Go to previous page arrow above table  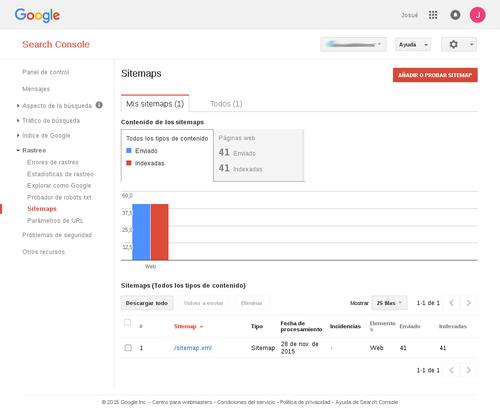(x=452, y=303)
